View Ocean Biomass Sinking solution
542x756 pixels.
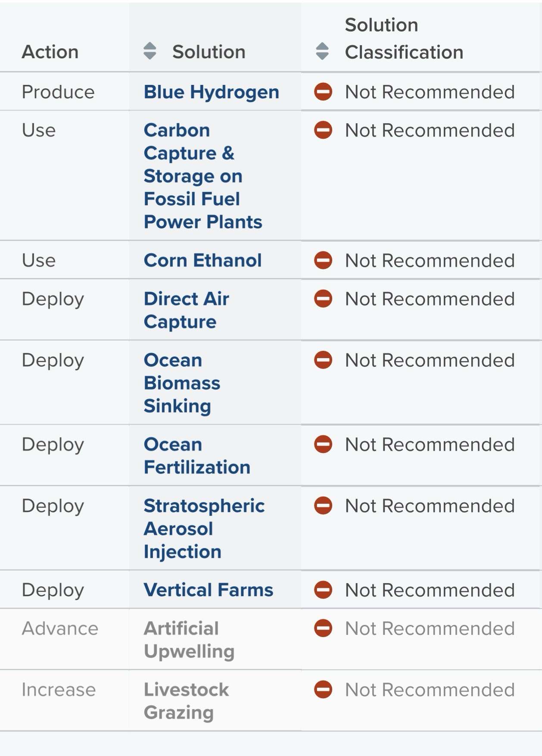[182, 383]
